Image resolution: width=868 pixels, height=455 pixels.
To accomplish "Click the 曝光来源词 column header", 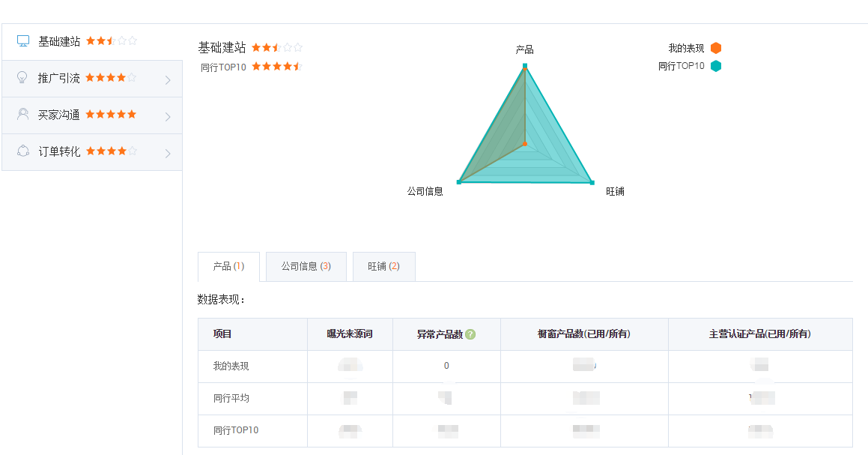I will (350, 334).
